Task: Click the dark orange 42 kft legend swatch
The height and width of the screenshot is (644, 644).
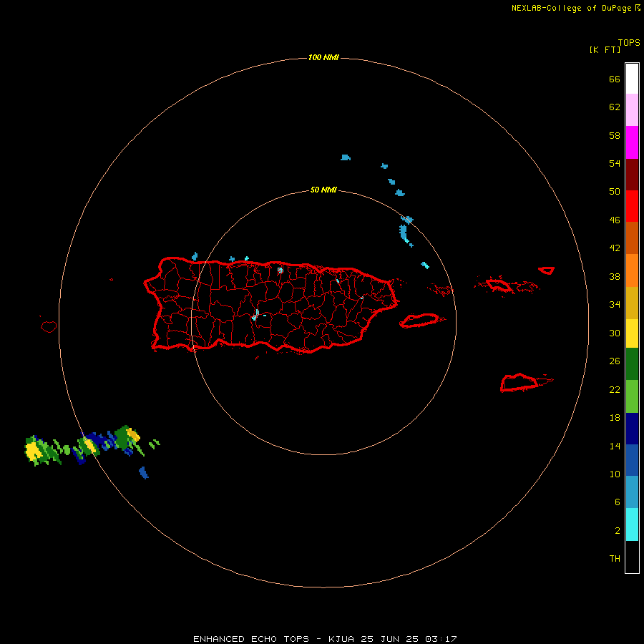Action: [x=632, y=238]
